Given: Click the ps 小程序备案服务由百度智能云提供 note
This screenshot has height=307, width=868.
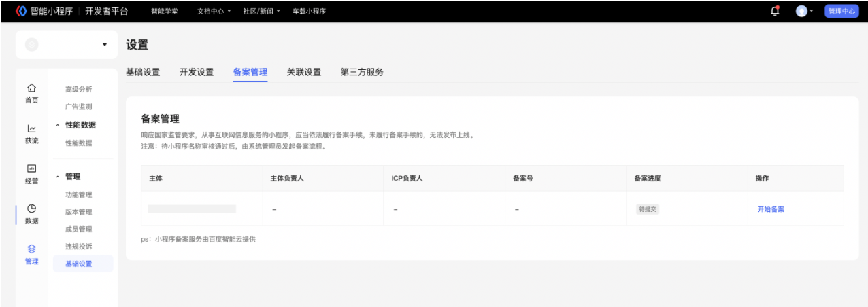Looking at the screenshot, I should pos(198,239).
